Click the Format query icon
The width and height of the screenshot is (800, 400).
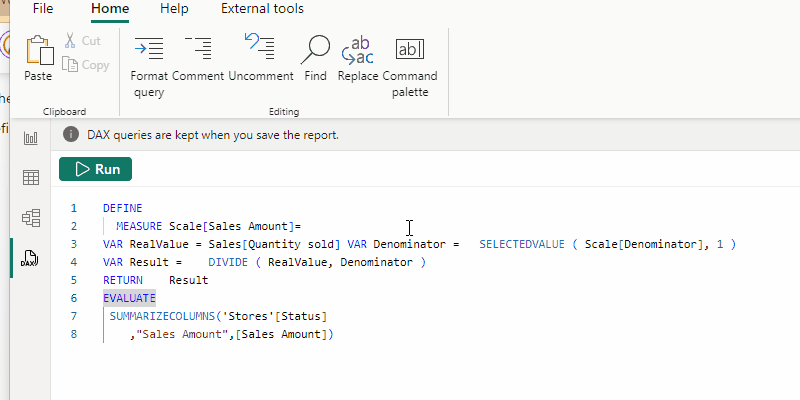pos(148,47)
